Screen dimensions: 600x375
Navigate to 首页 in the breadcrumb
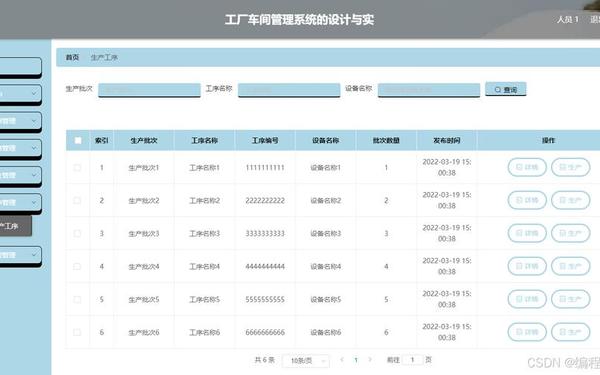click(x=72, y=57)
